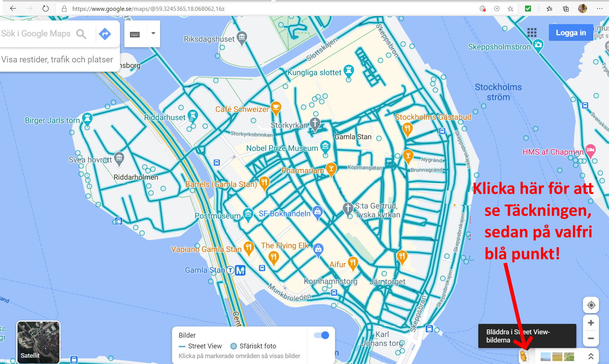Viewport: 609px width, 364px height.
Task: Open the on-screen keyboard icon
Action: (135, 34)
